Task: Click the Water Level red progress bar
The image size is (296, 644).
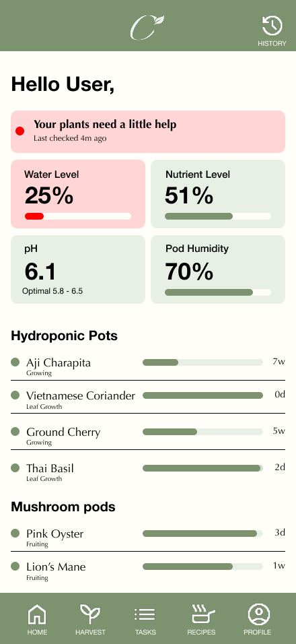Action: point(78,216)
